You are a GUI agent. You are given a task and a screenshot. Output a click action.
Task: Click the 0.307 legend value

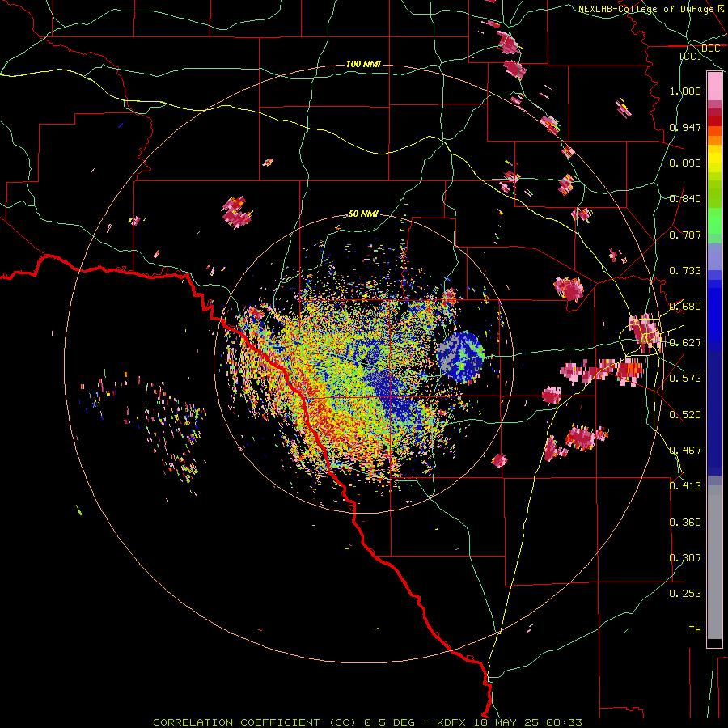(x=685, y=558)
